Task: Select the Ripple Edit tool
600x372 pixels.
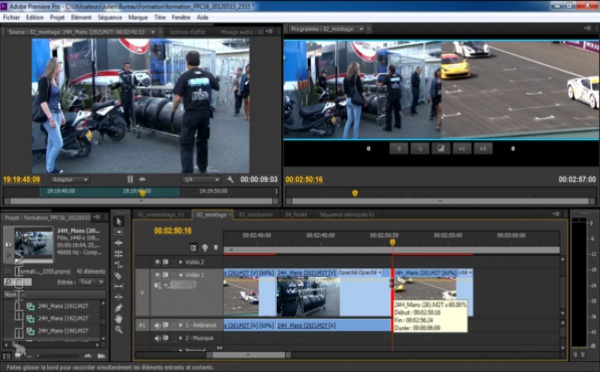Action: point(119,243)
